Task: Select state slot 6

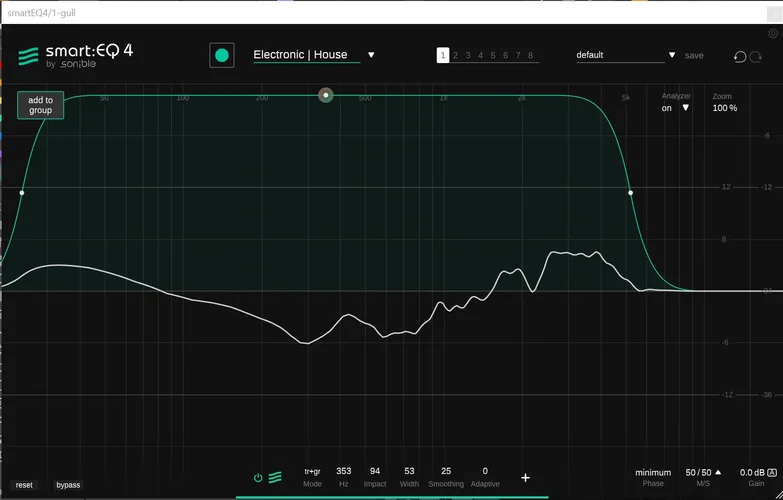Action: pyautogui.click(x=505, y=55)
